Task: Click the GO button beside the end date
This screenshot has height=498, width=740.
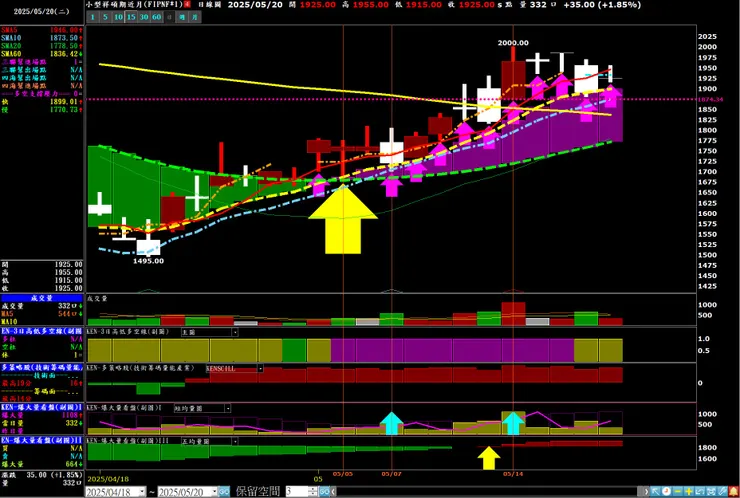Action: pyautogui.click(x=224, y=492)
